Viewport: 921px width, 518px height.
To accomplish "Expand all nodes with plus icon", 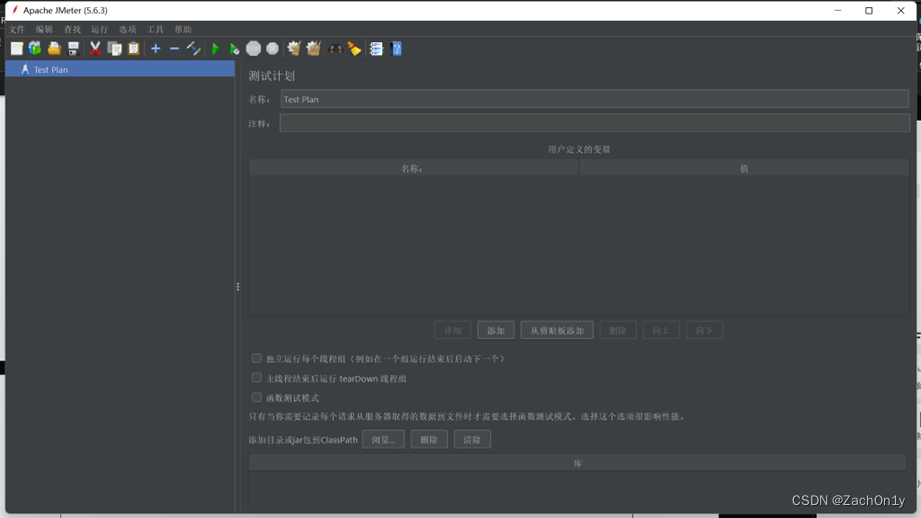I will click(x=156, y=49).
